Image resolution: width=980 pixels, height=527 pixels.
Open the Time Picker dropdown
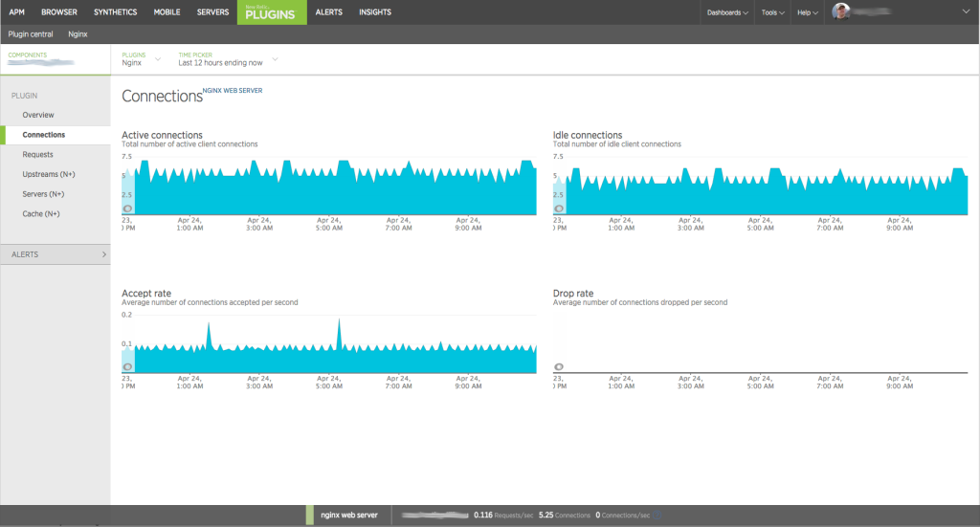tap(228, 59)
